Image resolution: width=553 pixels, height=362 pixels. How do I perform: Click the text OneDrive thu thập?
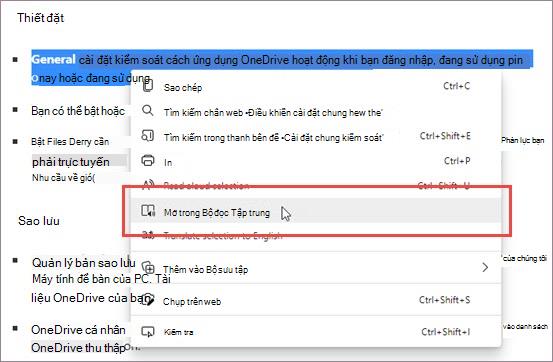(x=78, y=348)
